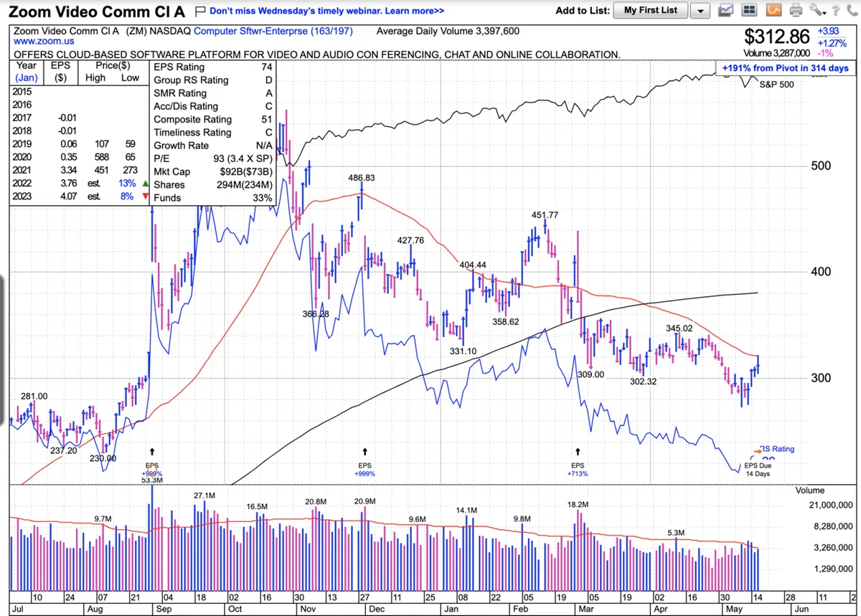Print the chart with the printer icon
The width and height of the screenshot is (861, 616).
click(x=796, y=11)
